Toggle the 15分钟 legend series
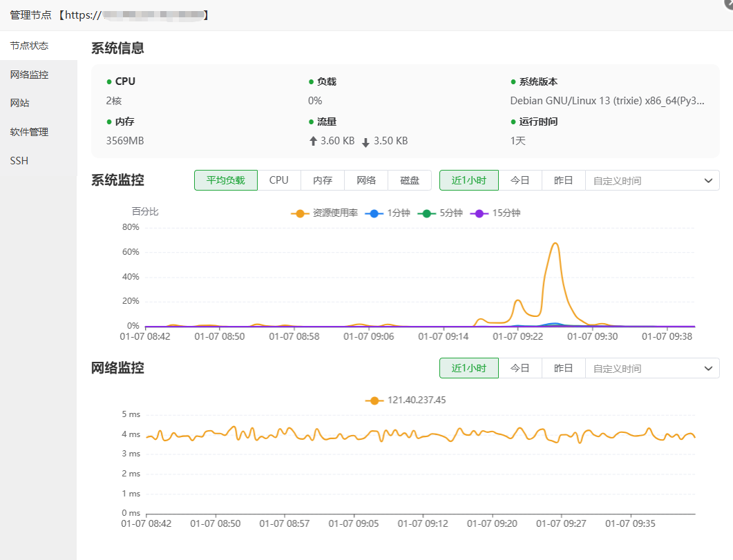 click(x=495, y=213)
